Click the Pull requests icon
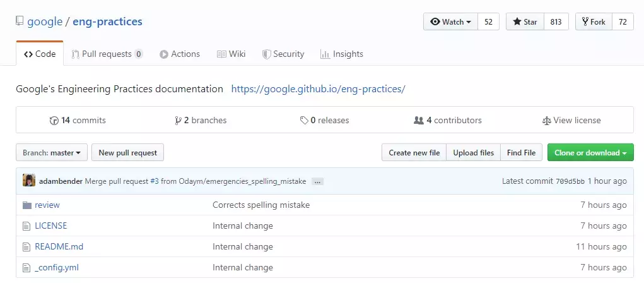Viewport: 644px width, 283px height. pos(75,54)
